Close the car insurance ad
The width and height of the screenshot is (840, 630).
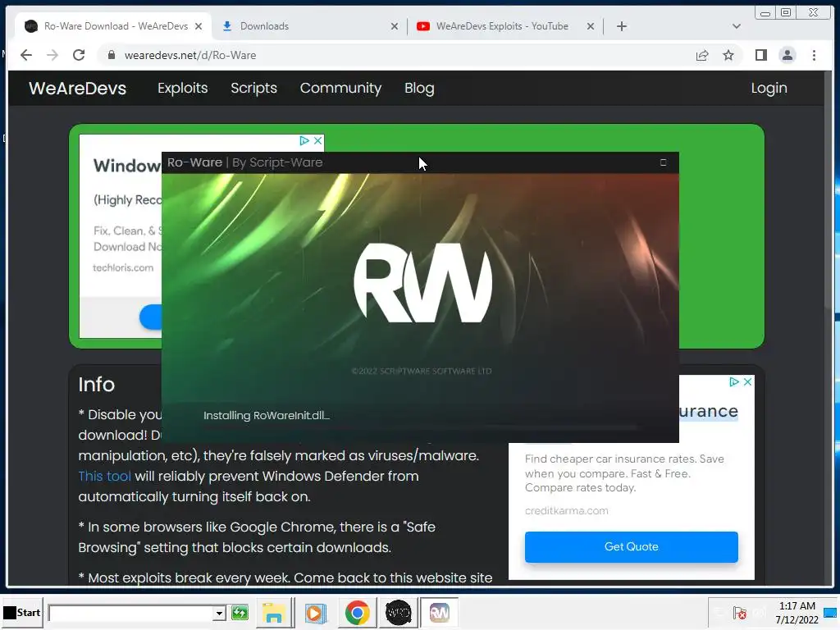coord(748,381)
